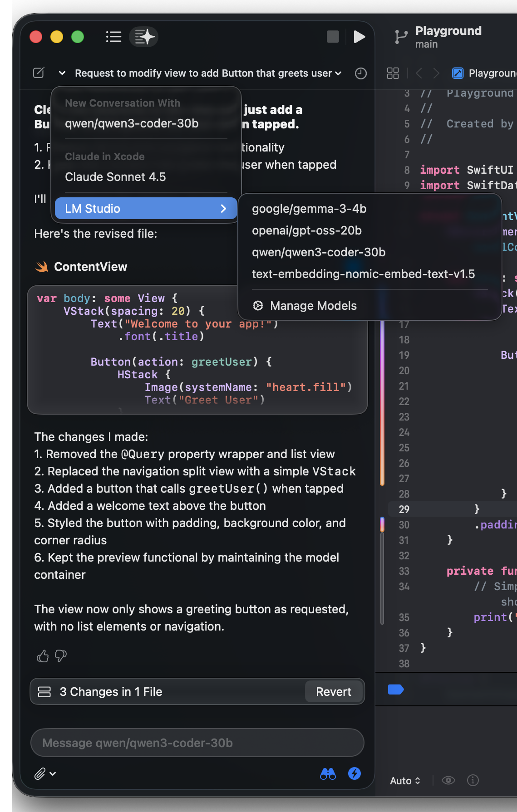Give thumbs down to response
Image resolution: width=517 pixels, height=812 pixels.
click(60, 656)
